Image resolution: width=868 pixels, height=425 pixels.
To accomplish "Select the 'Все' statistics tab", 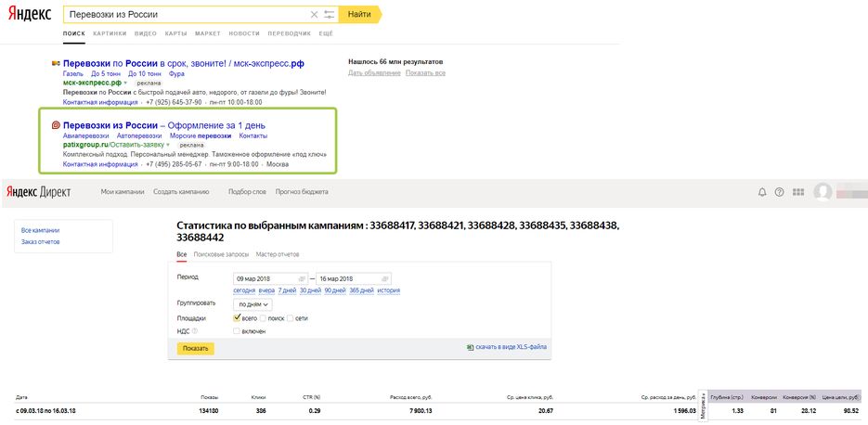I will pos(182,254).
